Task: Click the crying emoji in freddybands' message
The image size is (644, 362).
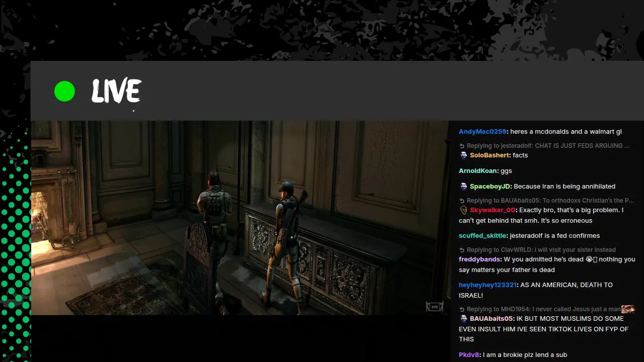Action: pyautogui.click(x=589, y=259)
